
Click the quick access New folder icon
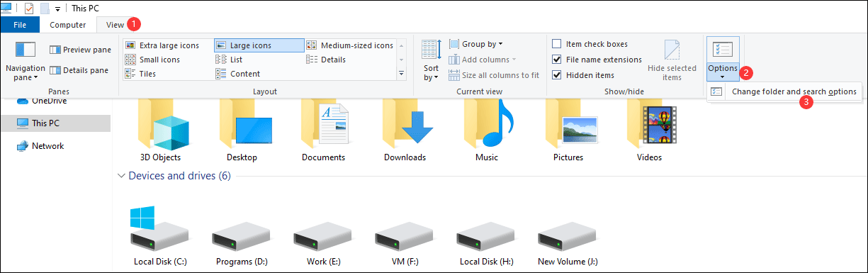[45, 9]
